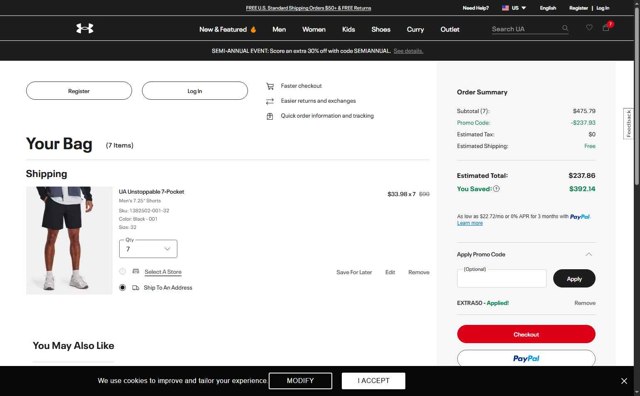Open the UA Unstoppable 7-Pocket product title

pos(151,191)
